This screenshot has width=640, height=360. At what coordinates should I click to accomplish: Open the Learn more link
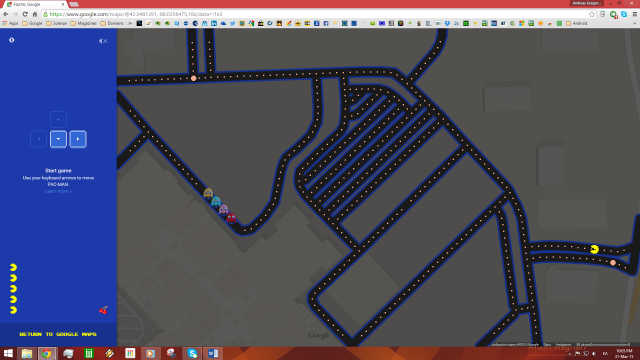click(58, 191)
